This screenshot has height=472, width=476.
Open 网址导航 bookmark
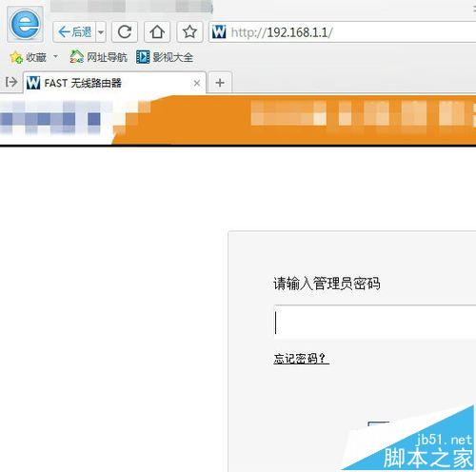pos(98,57)
